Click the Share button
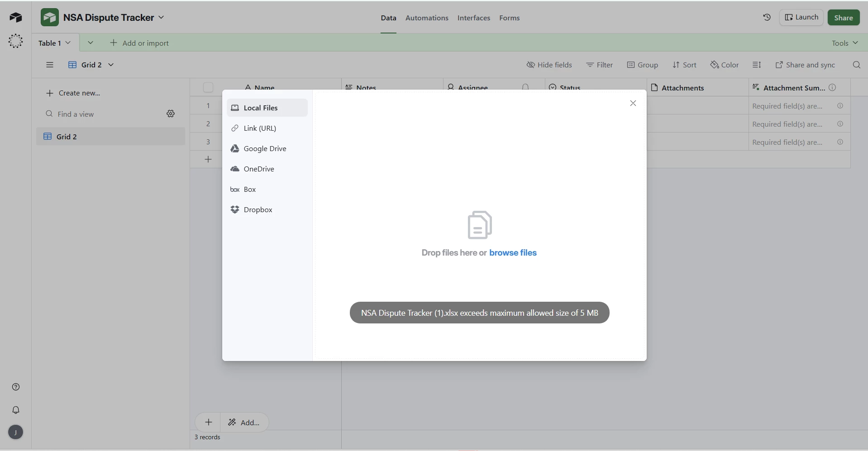Image resolution: width=868 pixels, height=451 pixels. (844, 17)
